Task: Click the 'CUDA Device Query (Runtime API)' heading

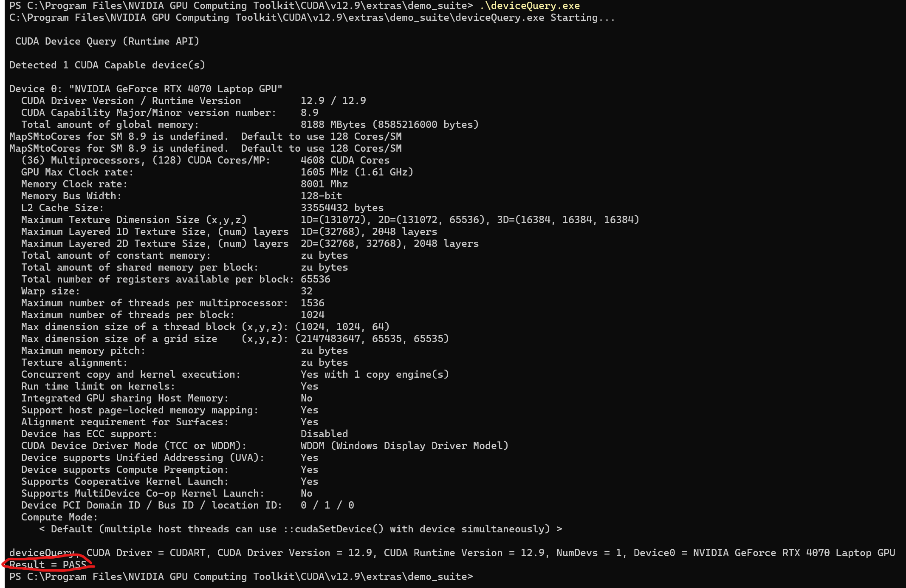Action: tap(107, 42)
